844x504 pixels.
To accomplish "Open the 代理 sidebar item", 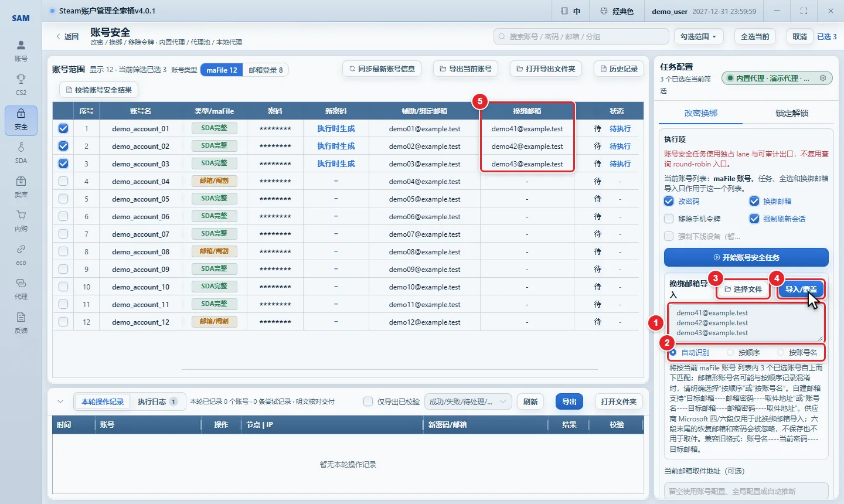I will (21, 289).
